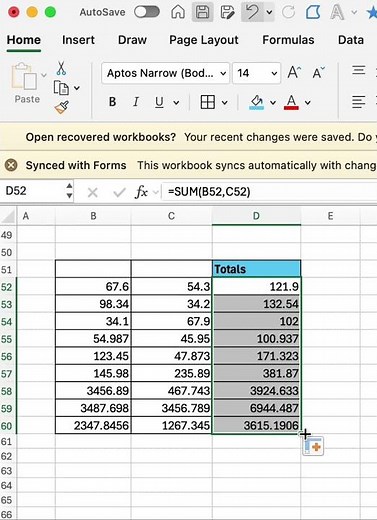Toggle Italic formatting
377x520 pixels.
coord(136,102)
